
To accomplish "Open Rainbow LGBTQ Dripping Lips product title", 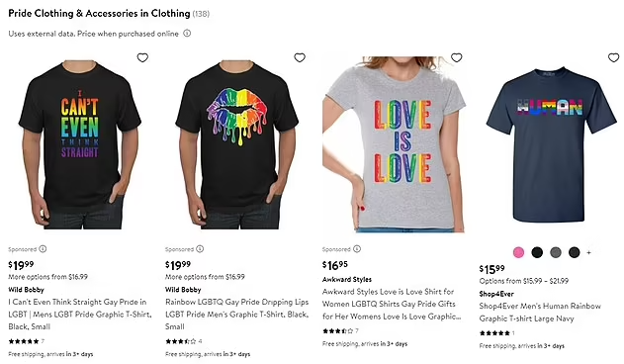I will point(236,315).
